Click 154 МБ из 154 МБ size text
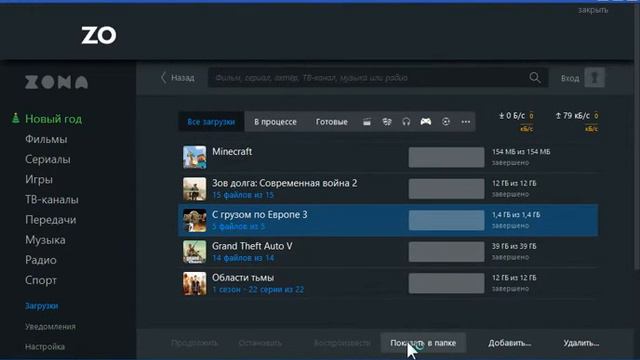The image size is (640, 360). coord(521,152)
